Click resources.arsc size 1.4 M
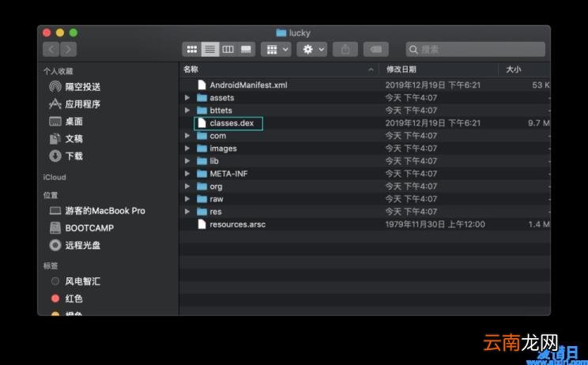588x365 pixels. [539, 224]
